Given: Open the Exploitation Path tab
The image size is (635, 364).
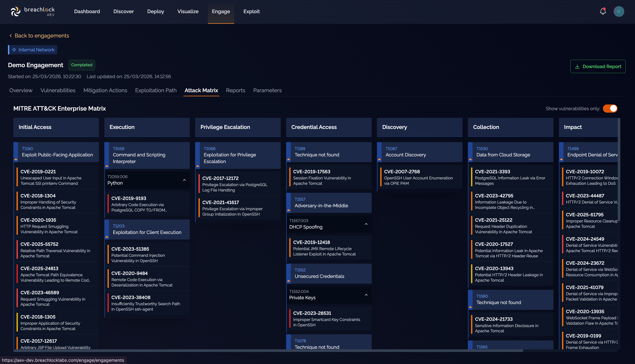Looking at the screenshot, I should tap(156, 90).
